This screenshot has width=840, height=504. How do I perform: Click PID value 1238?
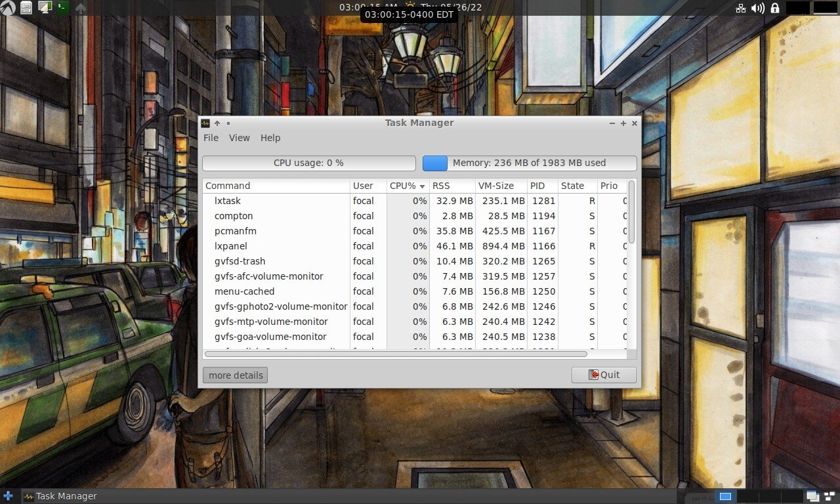(543, 337)
